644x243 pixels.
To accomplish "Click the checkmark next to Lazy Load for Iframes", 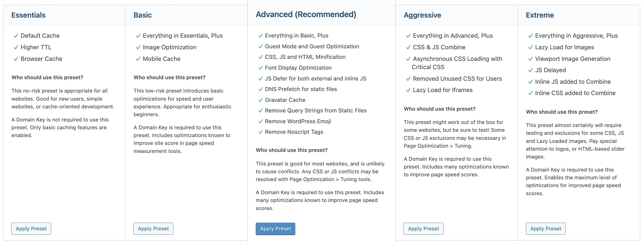I will tap(408, 90).
